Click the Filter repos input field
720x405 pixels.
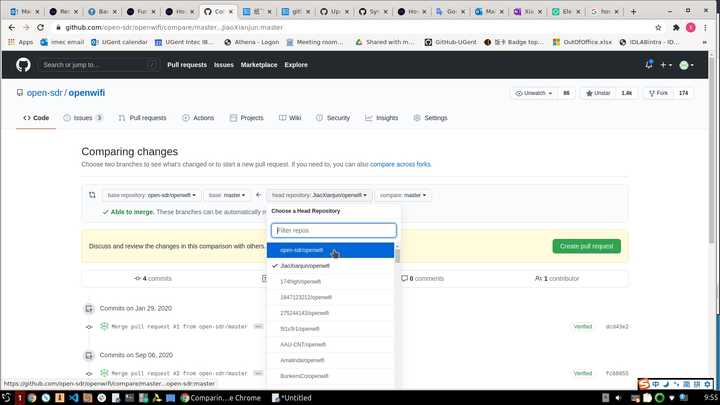pyautogui.click(x=333, y=231)
